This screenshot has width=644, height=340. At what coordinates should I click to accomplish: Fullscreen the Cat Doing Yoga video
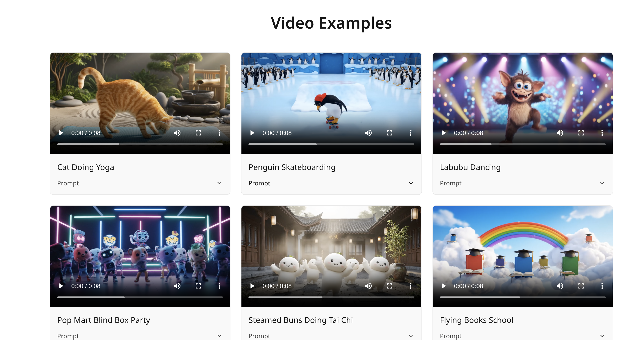pos(198,133)
